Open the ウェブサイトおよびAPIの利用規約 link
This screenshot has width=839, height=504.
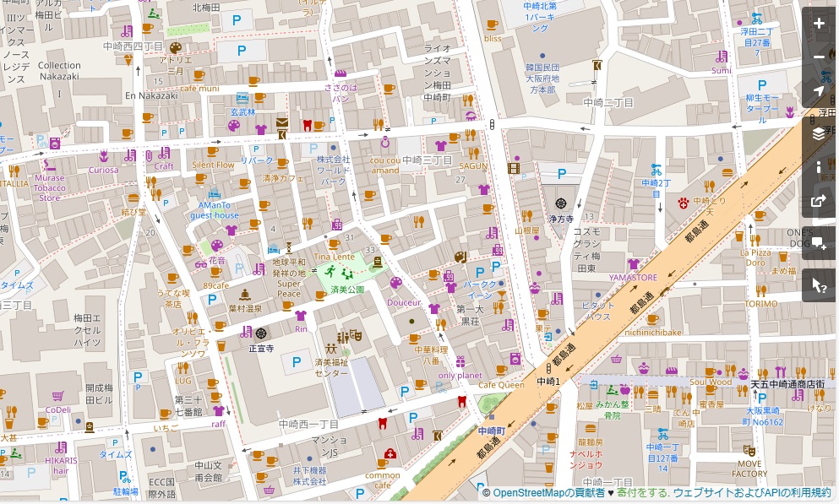[751, 493]
